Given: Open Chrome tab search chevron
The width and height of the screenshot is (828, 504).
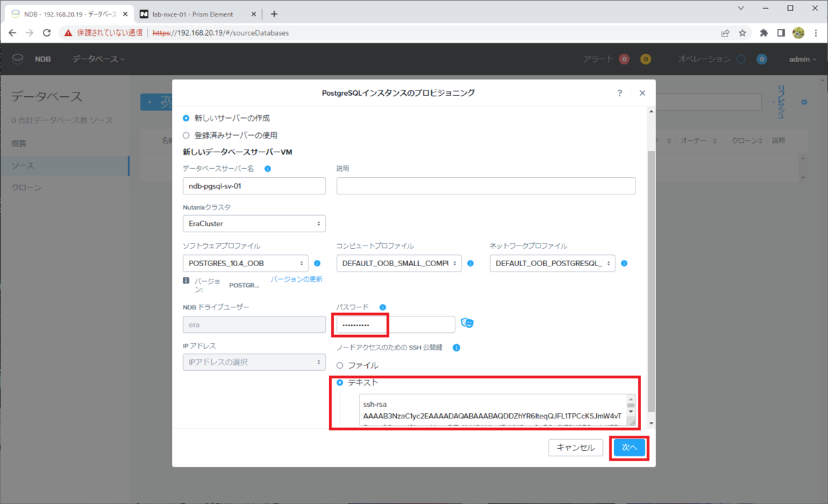Looking at the screenshot, I should 740,8.
